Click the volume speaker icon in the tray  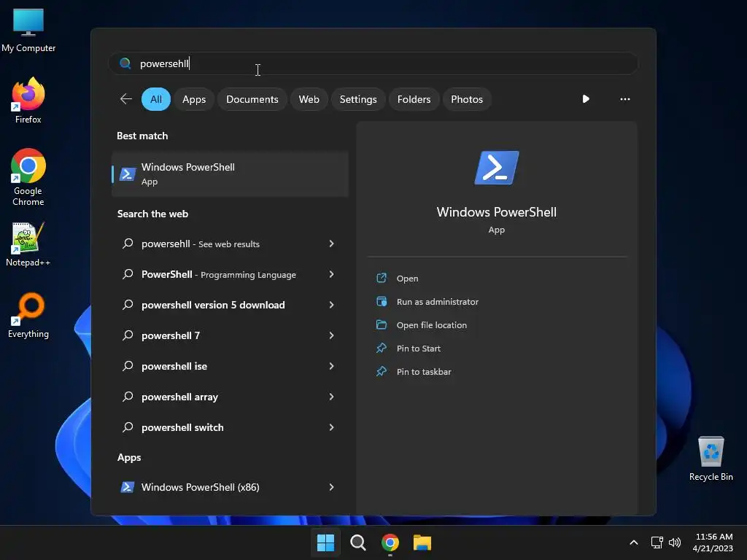pos(675,542)
